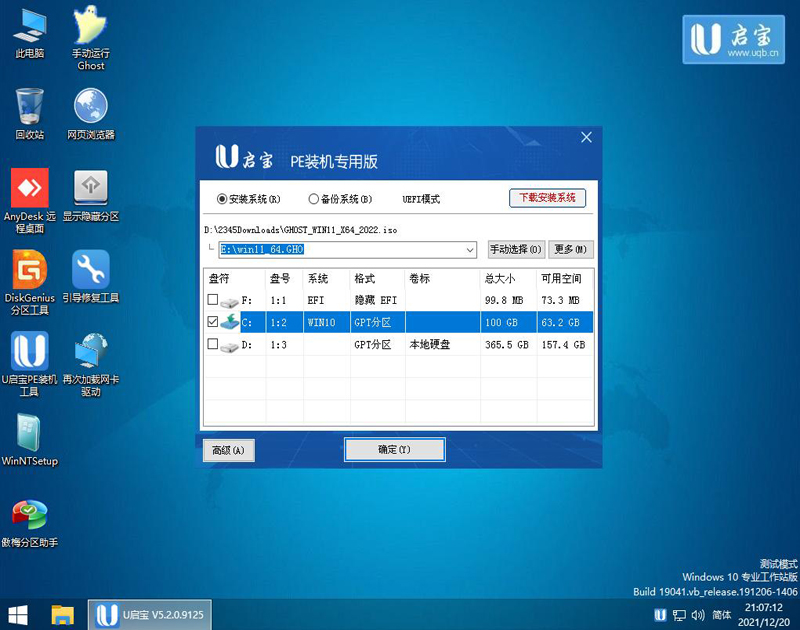This screenshot has height=630, width=800.
Task: Click the U启宝 www.uqb.cn logo widget
Action: click(734, 39)
